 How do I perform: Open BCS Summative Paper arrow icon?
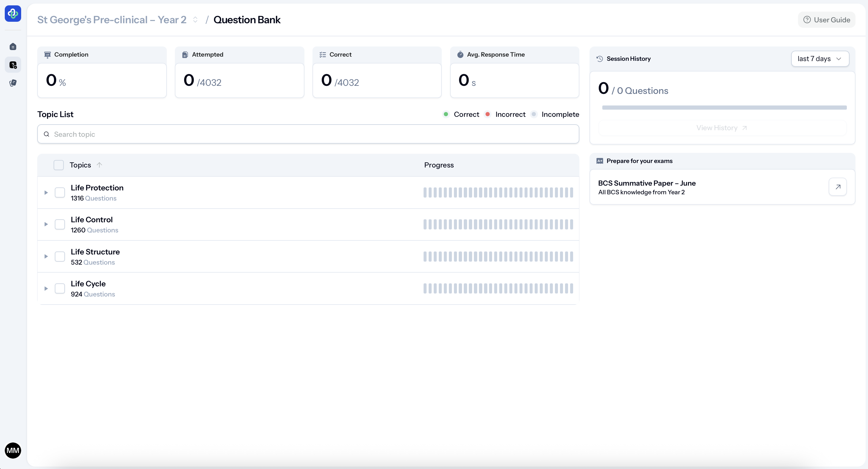(x=838, y=187)
